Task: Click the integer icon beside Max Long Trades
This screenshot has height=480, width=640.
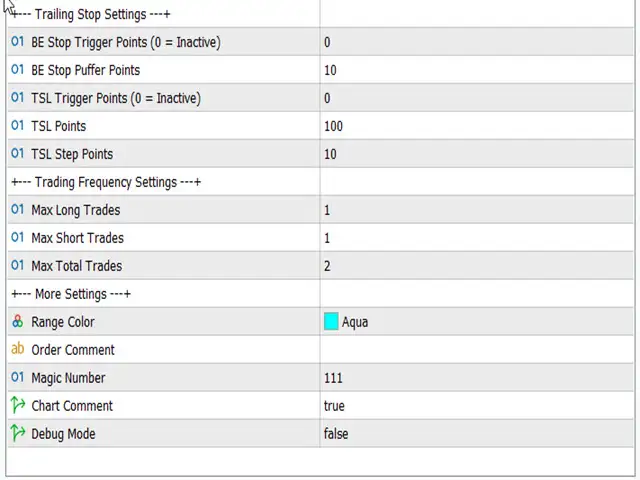Action: tap(17, 210)
